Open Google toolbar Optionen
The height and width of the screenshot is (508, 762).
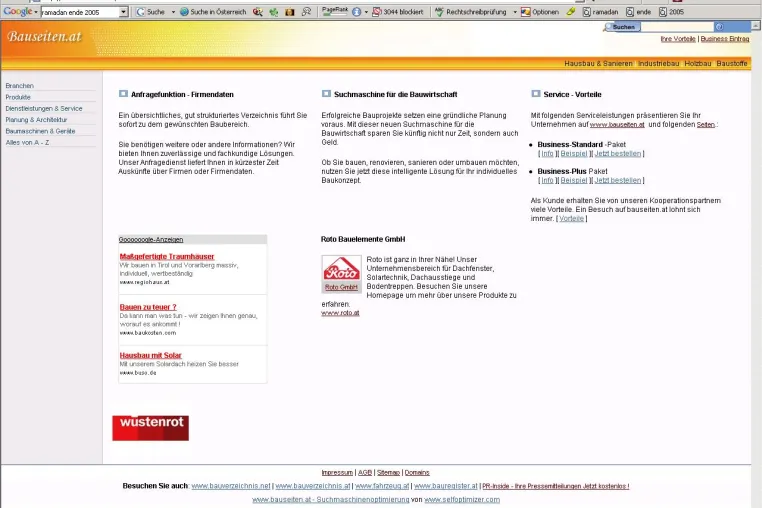540,12
